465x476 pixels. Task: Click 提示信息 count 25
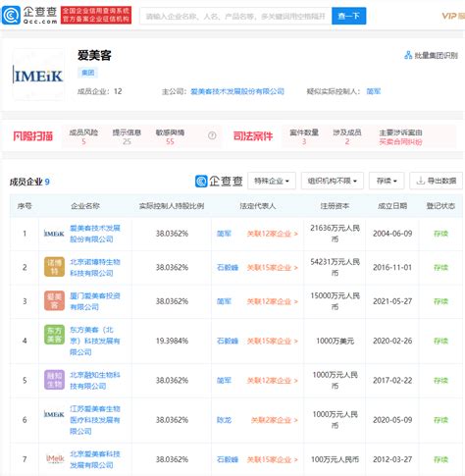(127, 141)
